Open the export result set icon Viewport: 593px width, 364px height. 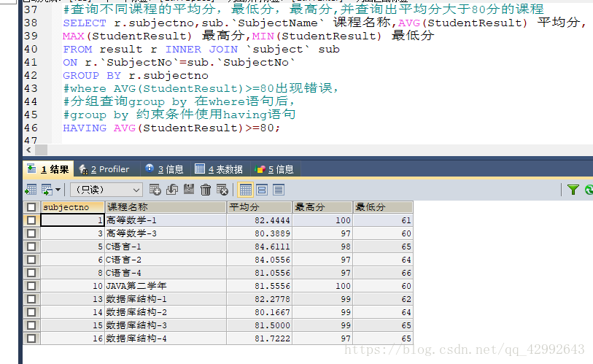click(31, 190)
